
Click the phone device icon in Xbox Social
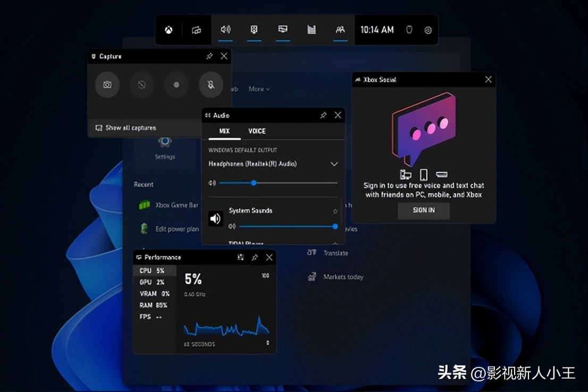click(x=424, y=175)
